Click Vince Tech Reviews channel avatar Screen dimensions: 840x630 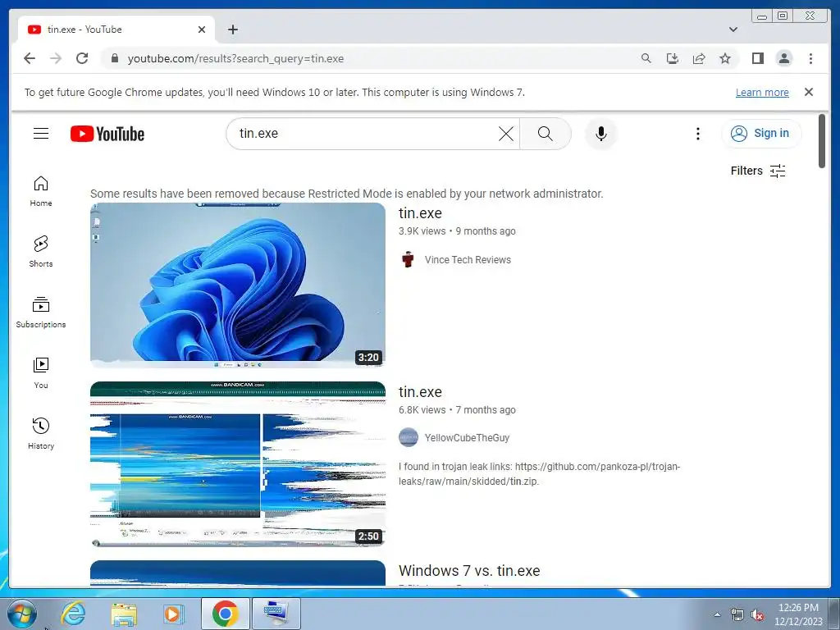point(409,260)
